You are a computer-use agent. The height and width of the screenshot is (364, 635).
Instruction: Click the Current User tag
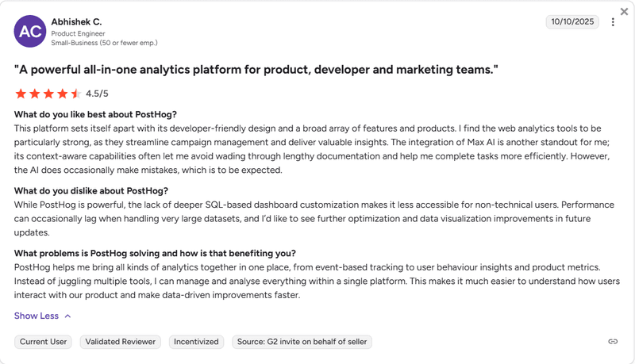43,342
